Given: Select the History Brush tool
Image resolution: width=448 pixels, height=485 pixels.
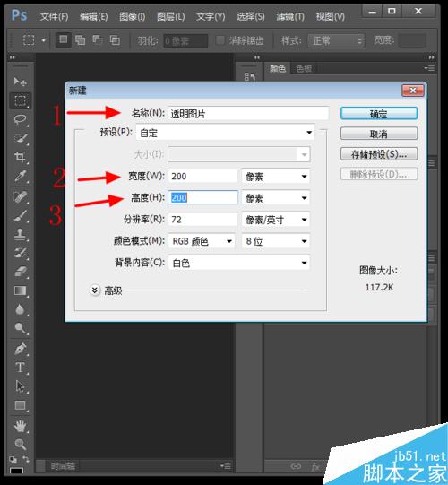Looking at the screenshot, I should pos(20,253).
